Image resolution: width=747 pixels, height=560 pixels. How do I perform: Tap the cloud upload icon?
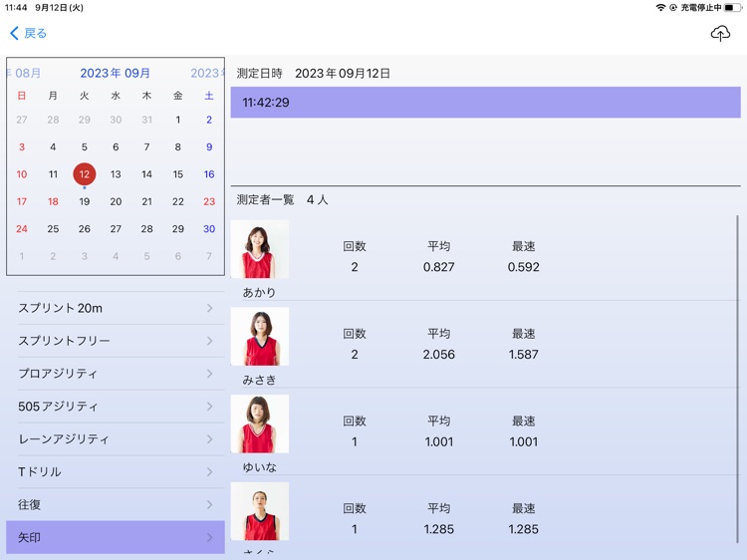[720, 33]
